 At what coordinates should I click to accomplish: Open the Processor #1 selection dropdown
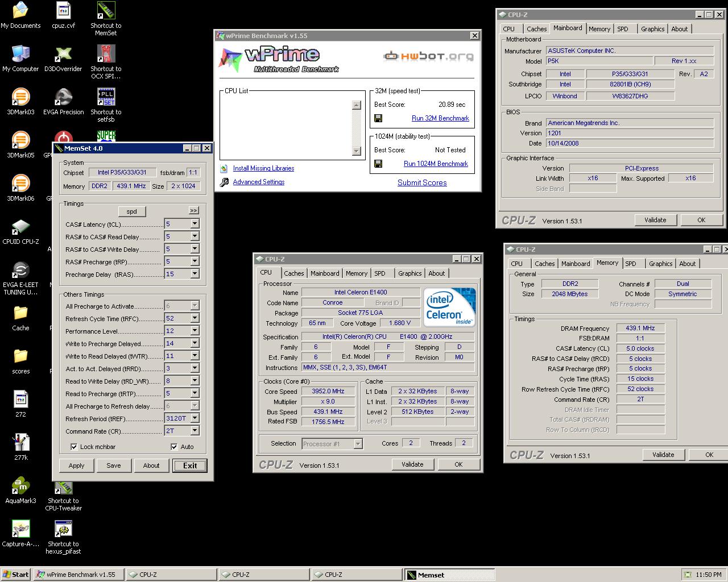358,444
